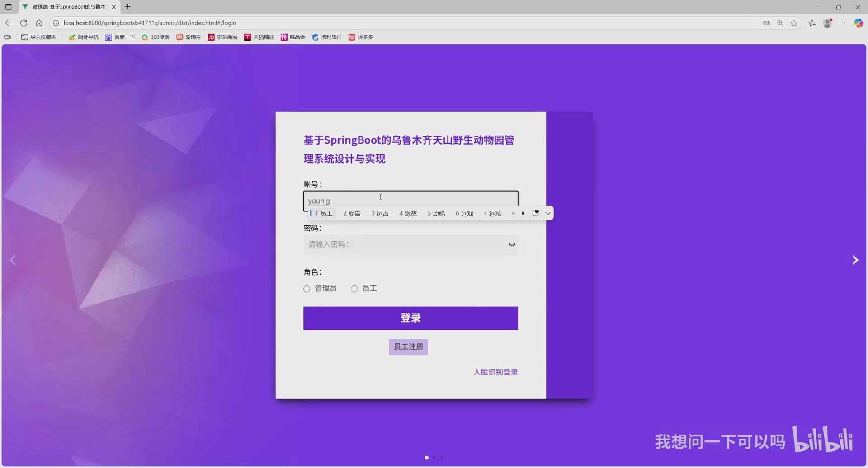868x468 pixels.
Task: Open the browser more options menu
Action: pos(843,23)
